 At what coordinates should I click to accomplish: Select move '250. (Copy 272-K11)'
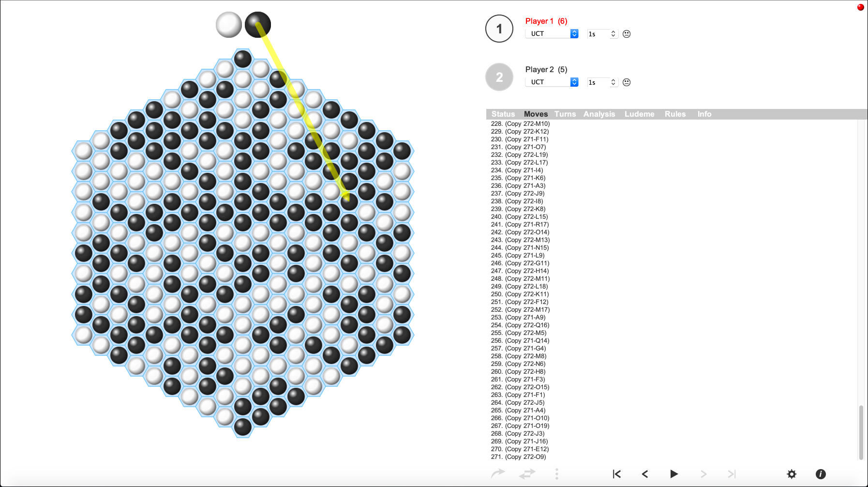(520, 294)
